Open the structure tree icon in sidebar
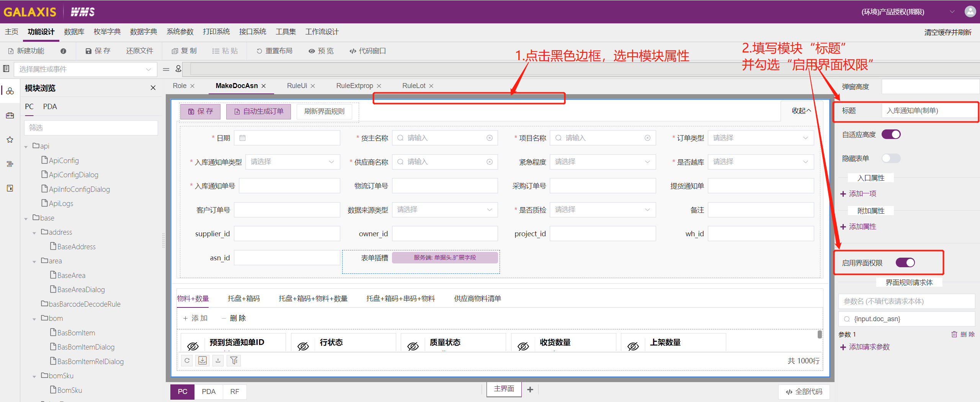The image size is (980, 402). [x=10, y=164]
